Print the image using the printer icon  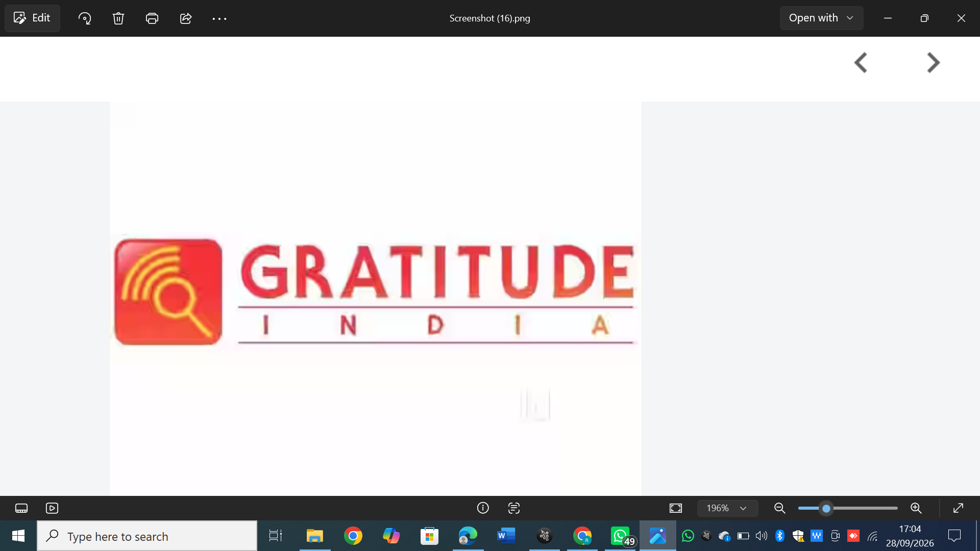click(x=152, y=18)
